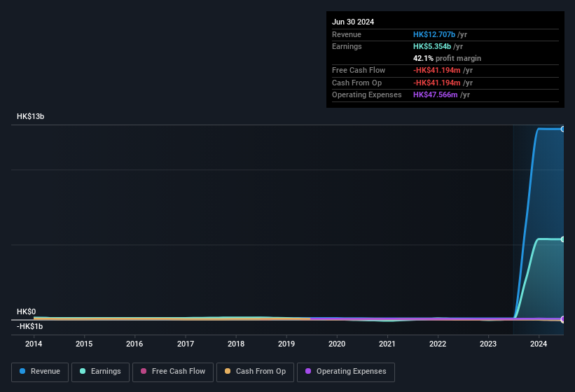Click the 2018 axis label
This screenshot has height=392, width=575.
[236, 344]
